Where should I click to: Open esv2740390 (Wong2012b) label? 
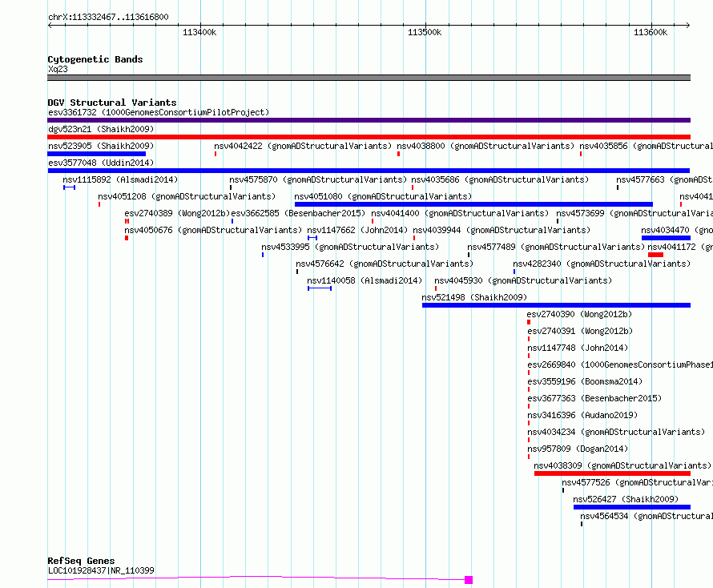580,314
